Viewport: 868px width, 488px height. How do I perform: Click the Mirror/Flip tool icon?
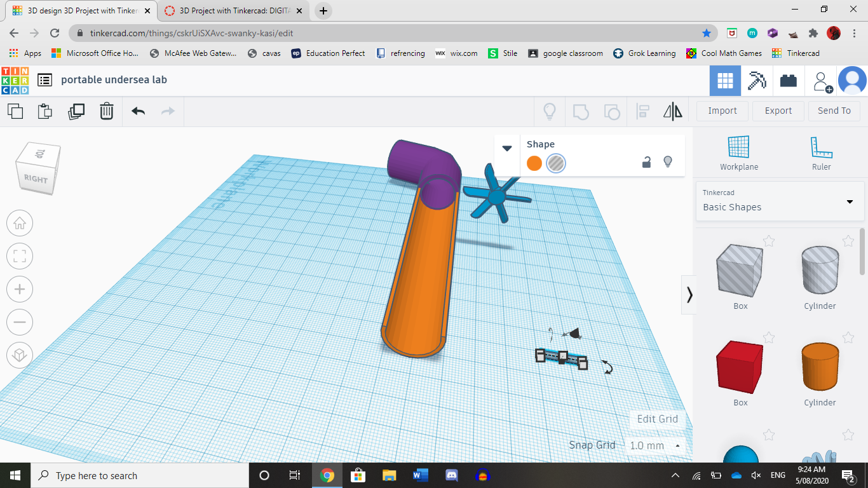tap(673, 112)
